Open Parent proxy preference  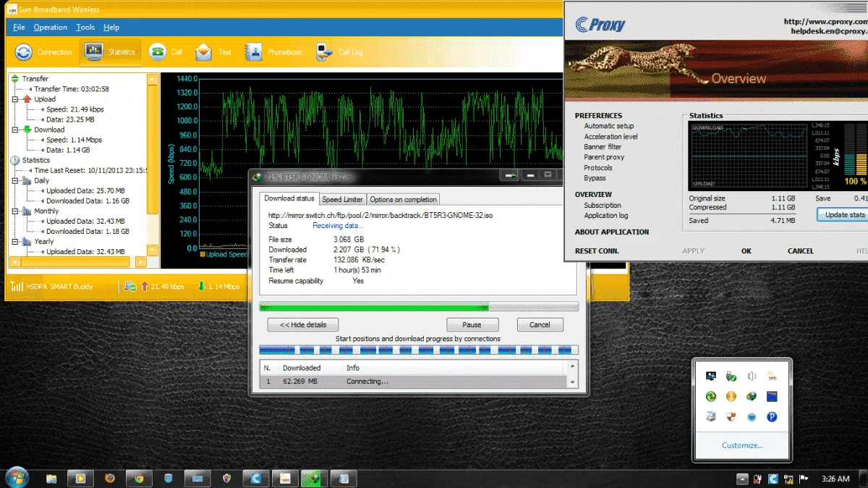tap(604, 157)
